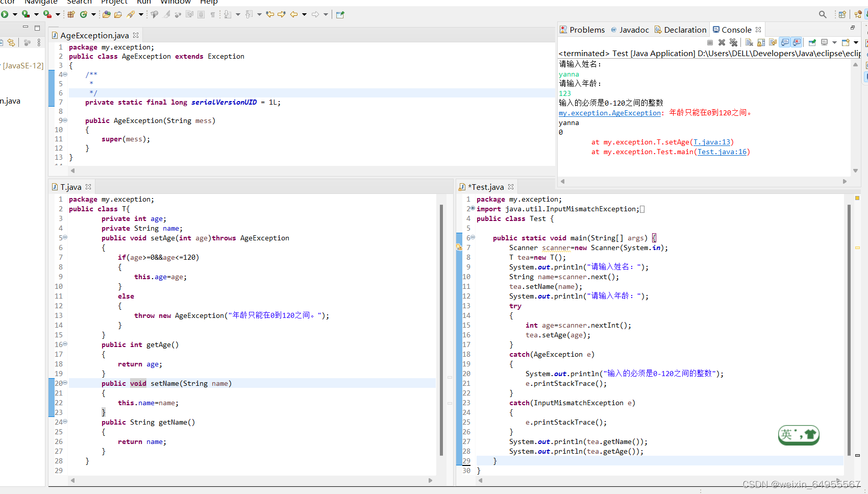Click the Next Edit Location icon
Screen dimensions: 868x494
(282, 14)
